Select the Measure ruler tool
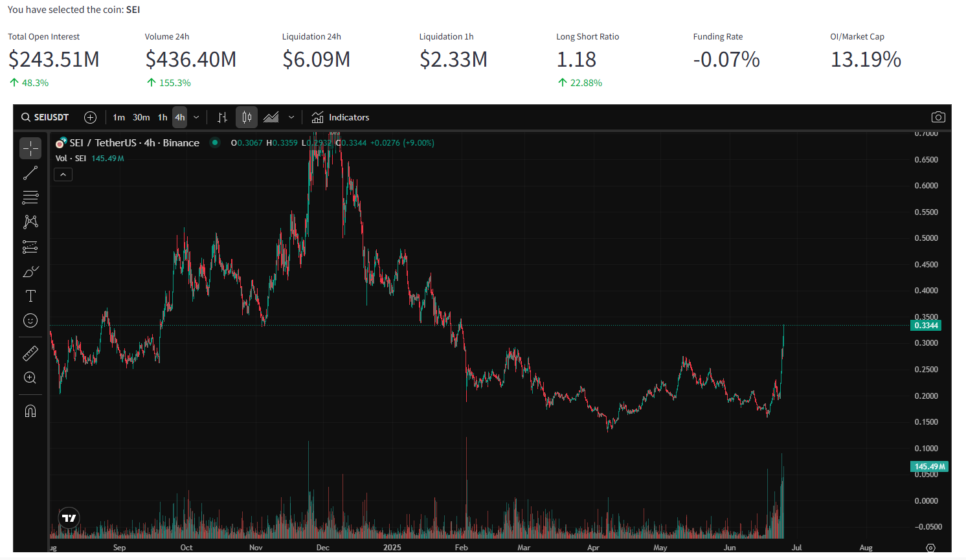 coord(30,353)
